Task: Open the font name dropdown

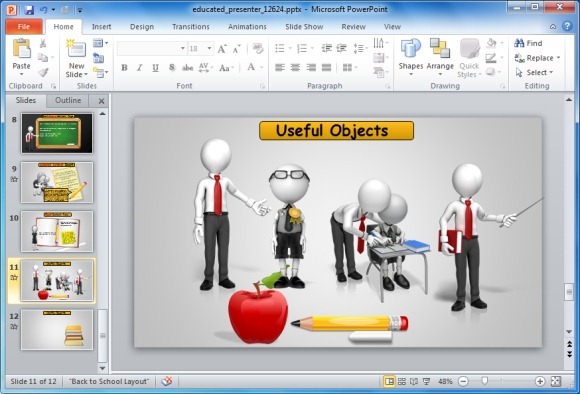Action: click(183, 48)
